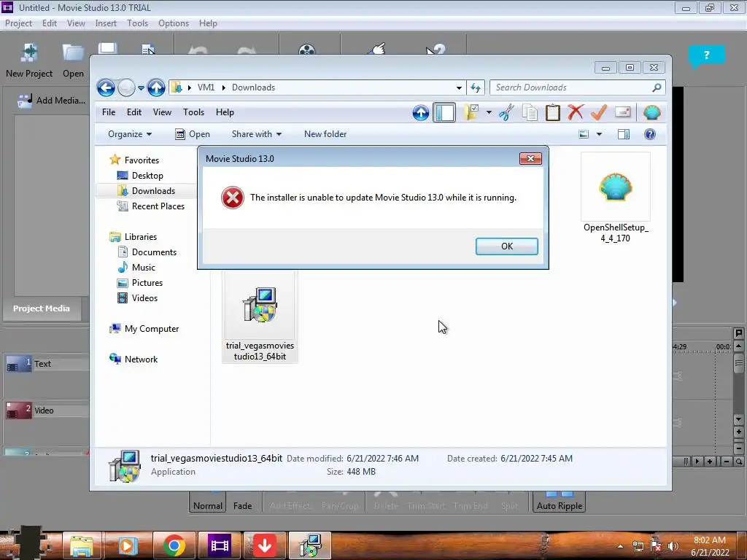Click the orange checkmark Properties icon
Image resolution: width=747 pixels, height=560 pixels.
(x=599, y=113)
